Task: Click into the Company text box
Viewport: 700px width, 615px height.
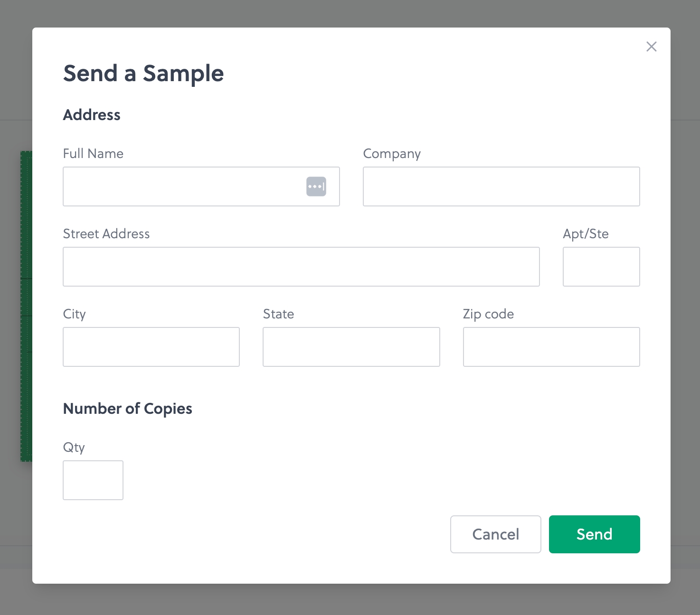Action: tap(501, 186)
